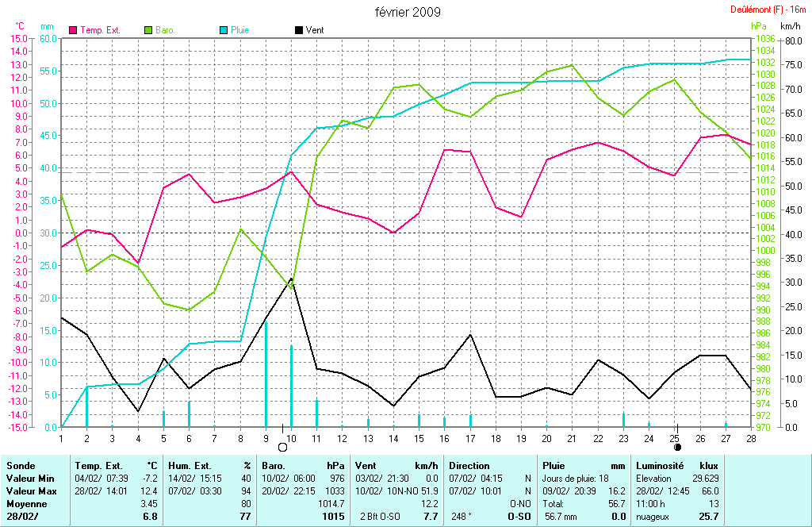The height and width of the screenshot is (527, 812).
Task: Click the Sonde header in the table
Action: click(x=20, y=466)
